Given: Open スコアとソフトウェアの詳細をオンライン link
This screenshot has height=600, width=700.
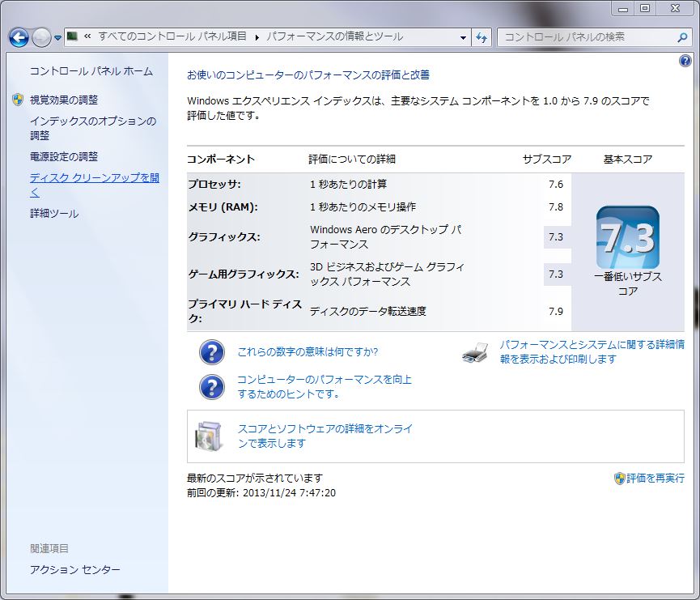Looking at the screenshot, I should pos(325,436).
